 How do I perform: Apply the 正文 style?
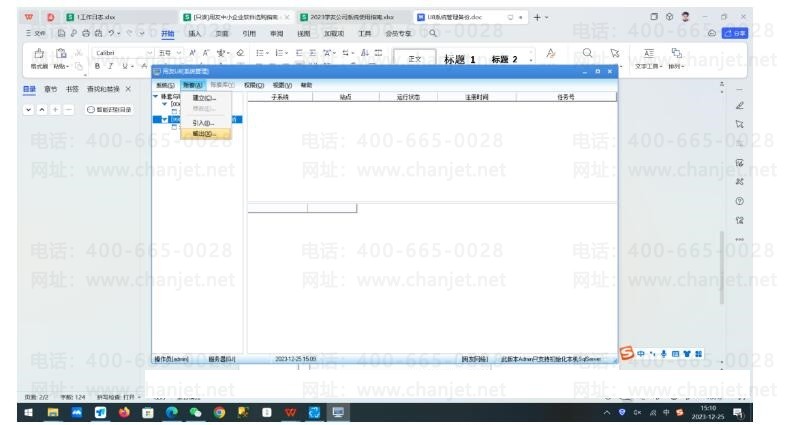click(414, 59)
